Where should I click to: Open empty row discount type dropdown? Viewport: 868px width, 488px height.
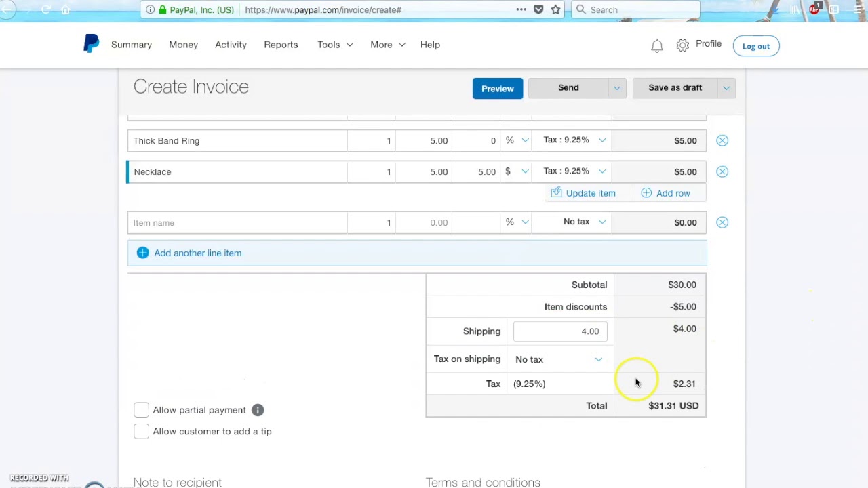[x=517, y=222]
